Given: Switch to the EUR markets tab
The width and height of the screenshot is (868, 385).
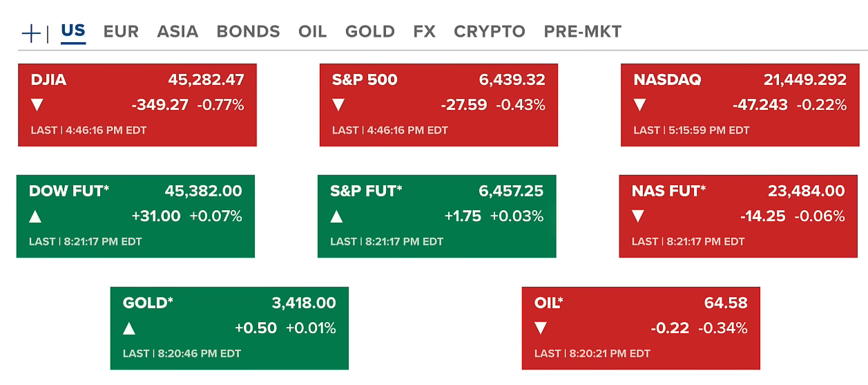Looking at the screenshot, I should [x=121, y=32].
